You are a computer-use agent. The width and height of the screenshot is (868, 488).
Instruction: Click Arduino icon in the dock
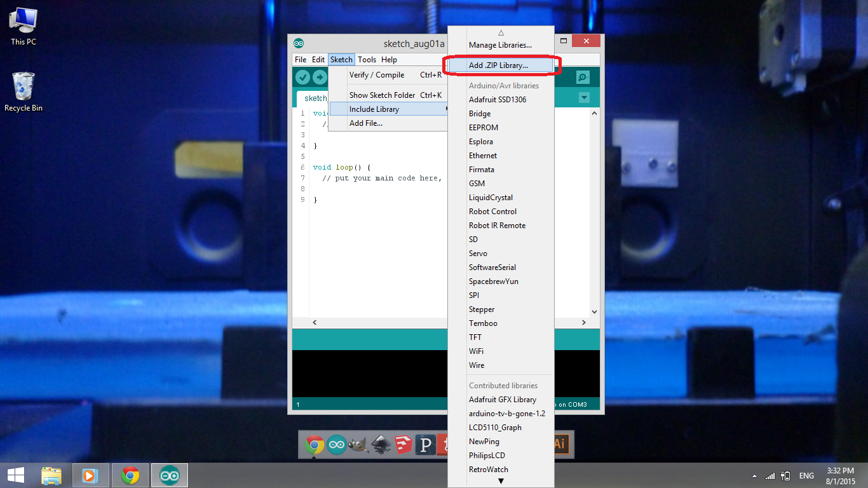tap(337, 445)
